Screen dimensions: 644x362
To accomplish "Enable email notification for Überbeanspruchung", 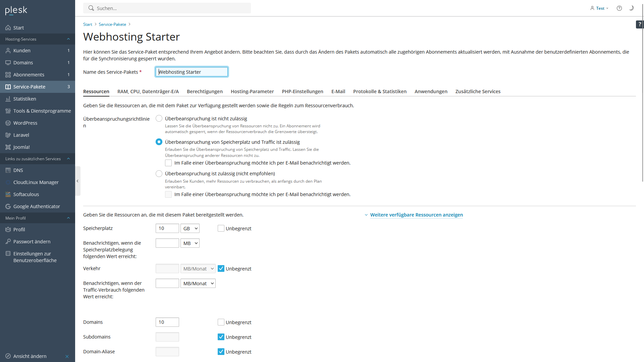I will coord(168,163).
